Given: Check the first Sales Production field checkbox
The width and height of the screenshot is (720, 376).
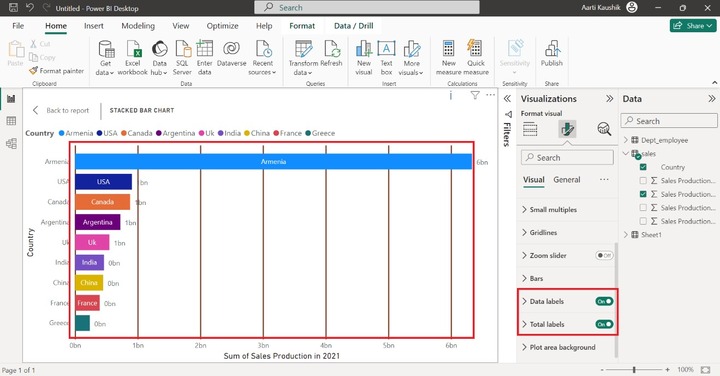Looking at the screenshot, I should click(643, 180).
